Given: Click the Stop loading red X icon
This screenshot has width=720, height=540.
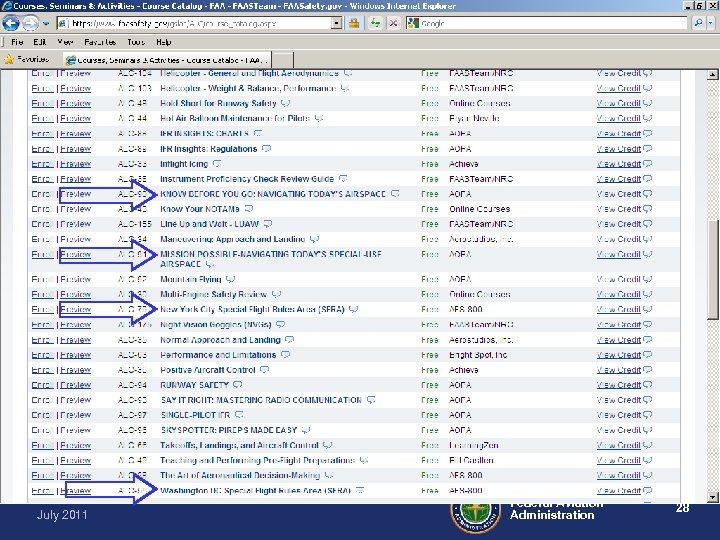Looking at the screenshot, I should pyautogui.click(x=393, y=23).
